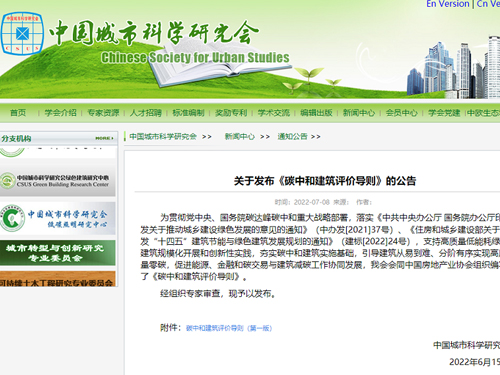
Task: Click the date text 2022-07-08
Action: [311, 202]
